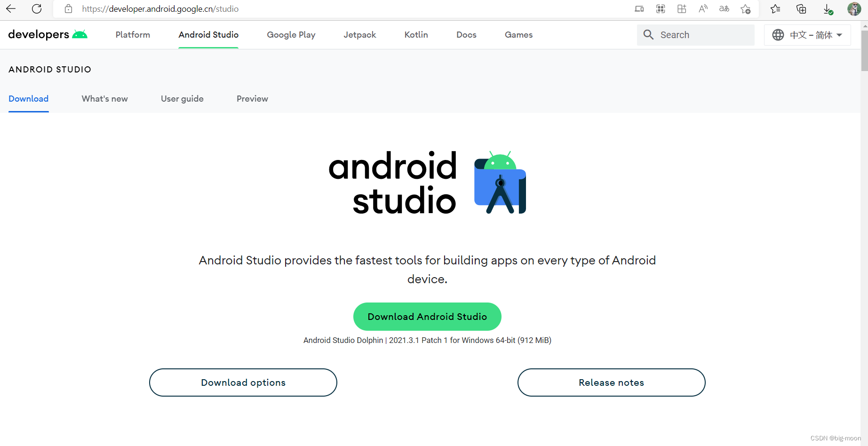868x446 pixels.
Task: Click the search magnifier icon
Action: tap(648, 34)
